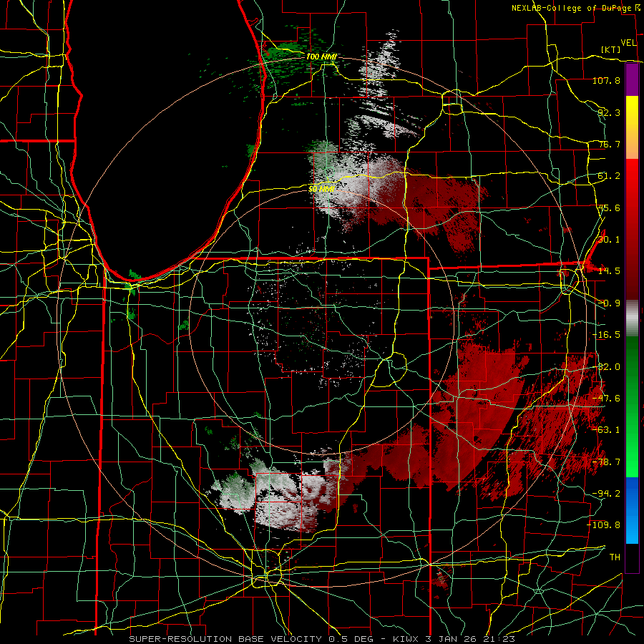
Task: Click the [KT] units label
Action: coord(611,49)
